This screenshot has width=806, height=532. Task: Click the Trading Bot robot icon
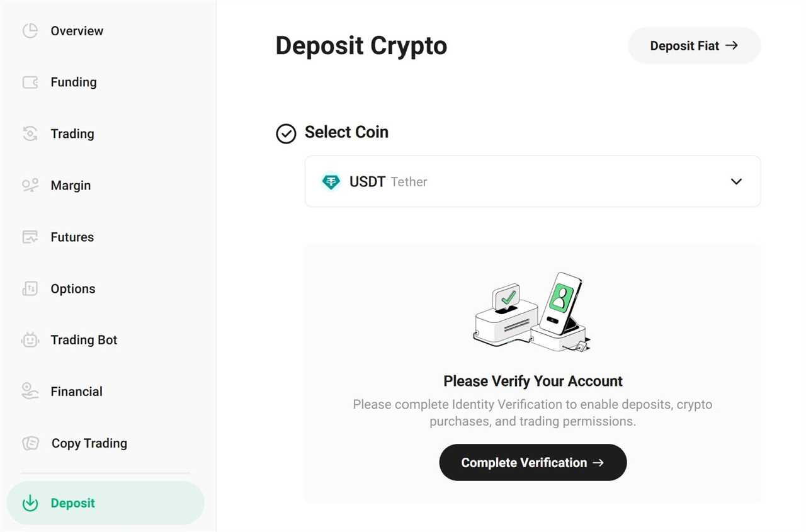coord(30,340)
